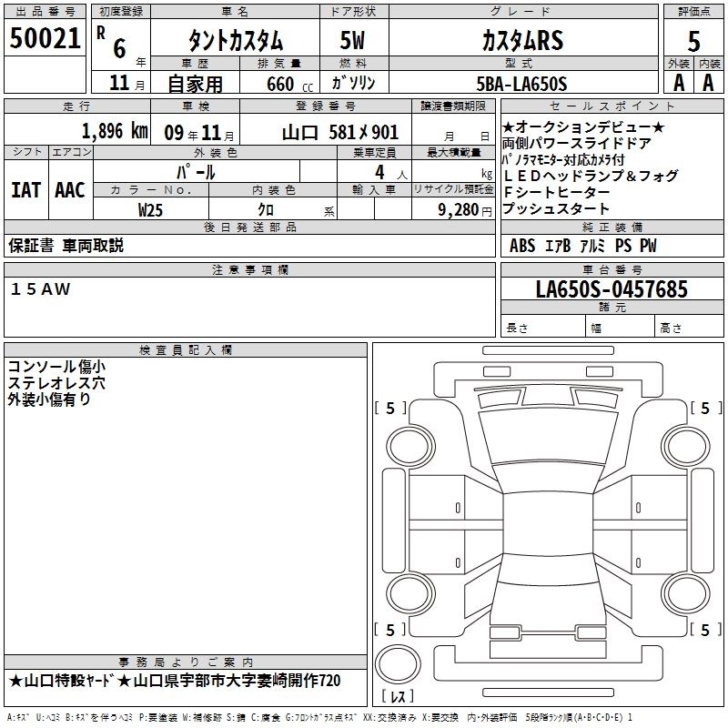This screenshot has width=728, height=728.
Task: Click the IAT shift type cell
Action: [25, 189]
